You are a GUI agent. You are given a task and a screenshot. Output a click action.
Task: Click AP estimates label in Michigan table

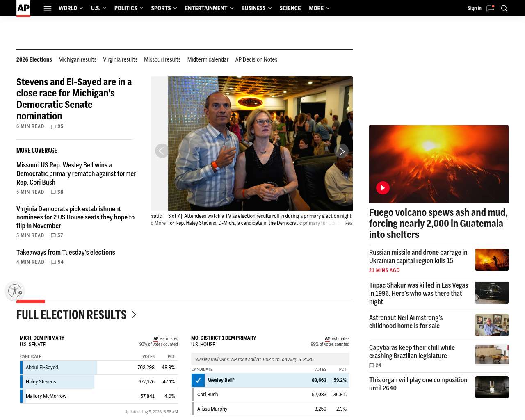166,339
